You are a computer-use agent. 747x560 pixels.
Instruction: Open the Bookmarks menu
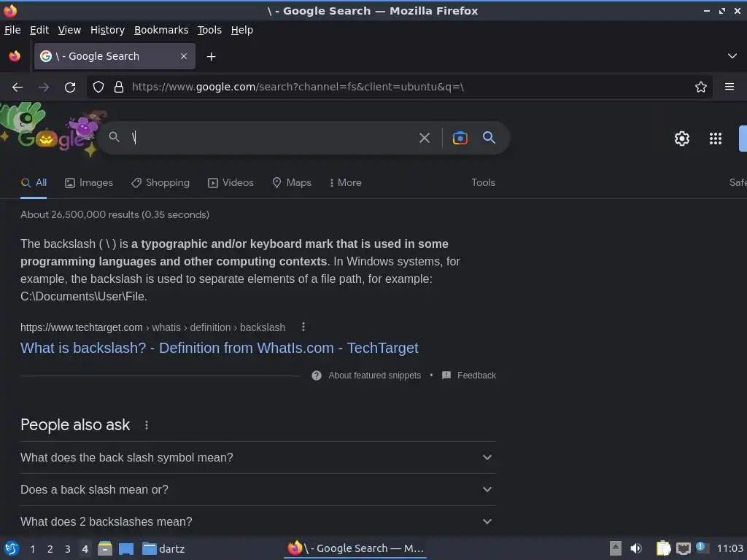(x=161, y=30)
